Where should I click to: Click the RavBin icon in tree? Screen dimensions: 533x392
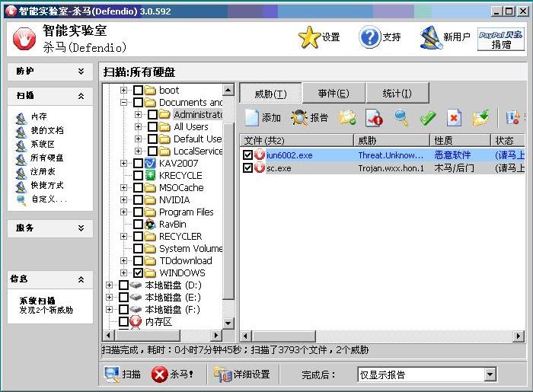[150, 225]
